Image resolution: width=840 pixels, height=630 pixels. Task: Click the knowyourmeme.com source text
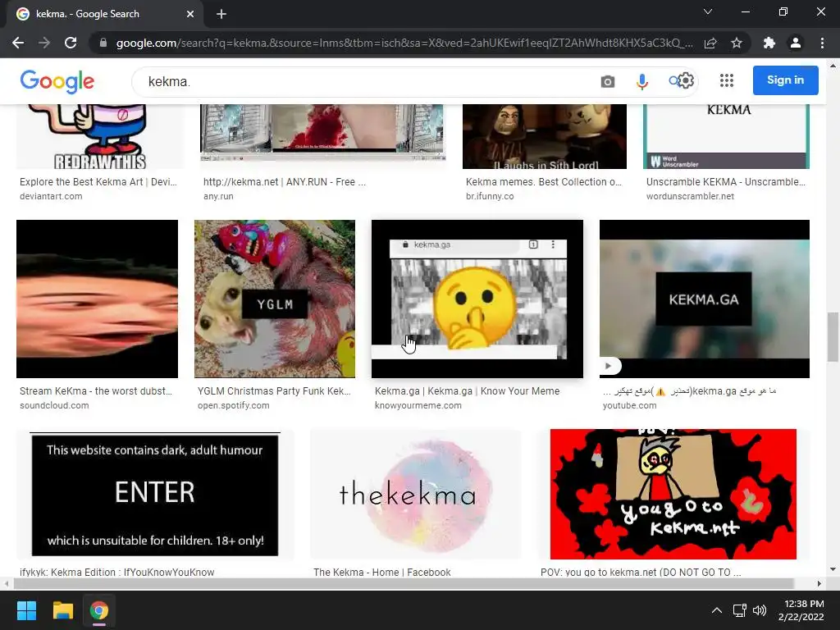coord(418,405)
